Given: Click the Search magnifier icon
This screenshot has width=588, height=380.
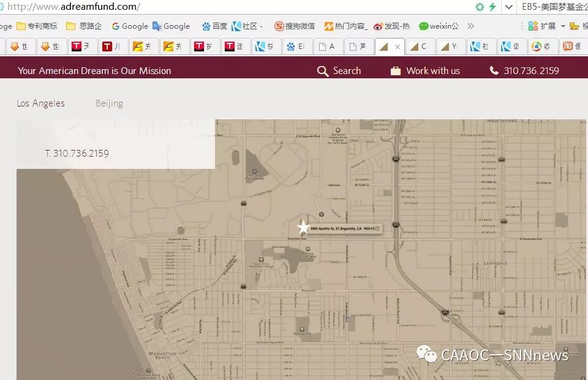Looking at the screenshot, I should 323,71.
